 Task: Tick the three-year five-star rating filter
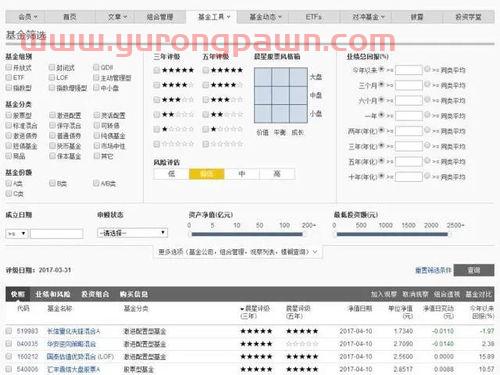tap(156, 70)
